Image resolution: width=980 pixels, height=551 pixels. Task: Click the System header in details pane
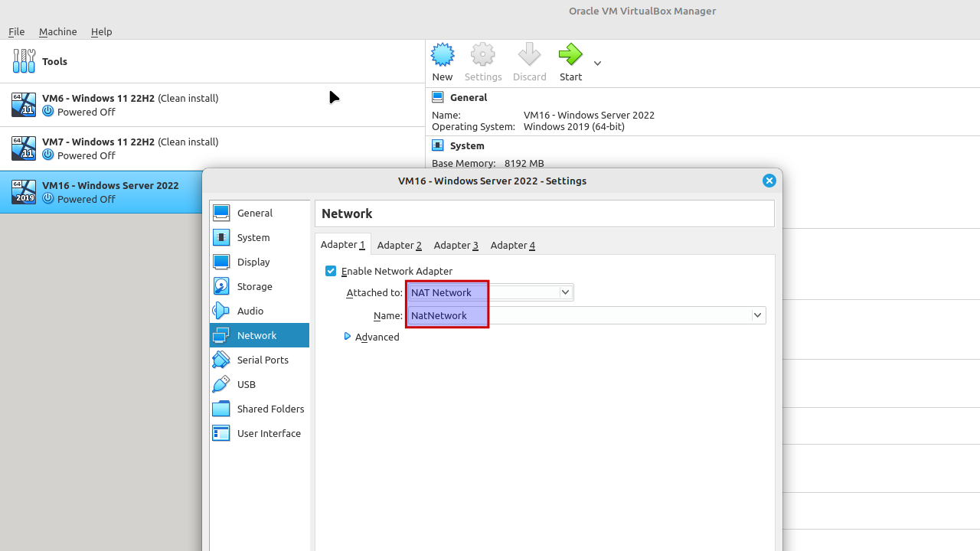coord(467,145)
